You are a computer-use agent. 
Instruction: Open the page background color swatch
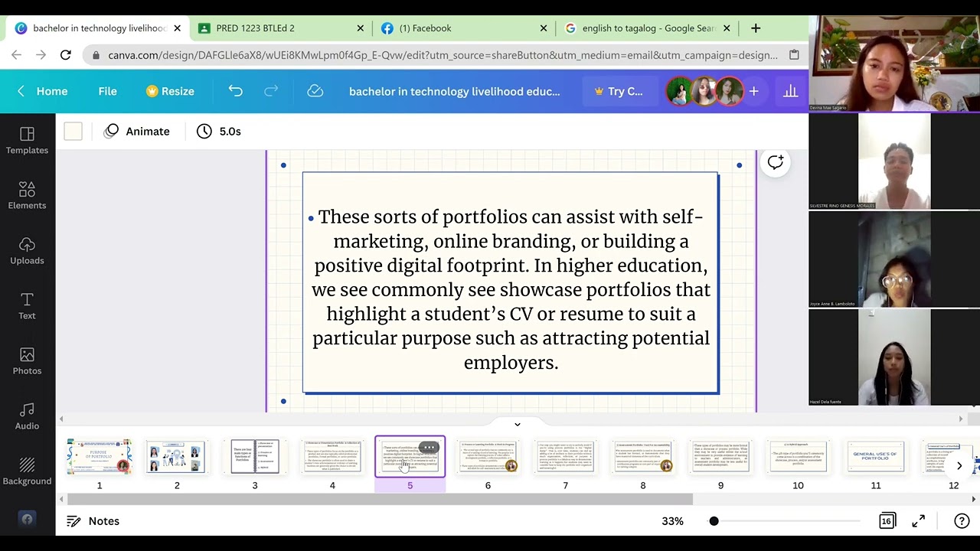coord(73,132)
